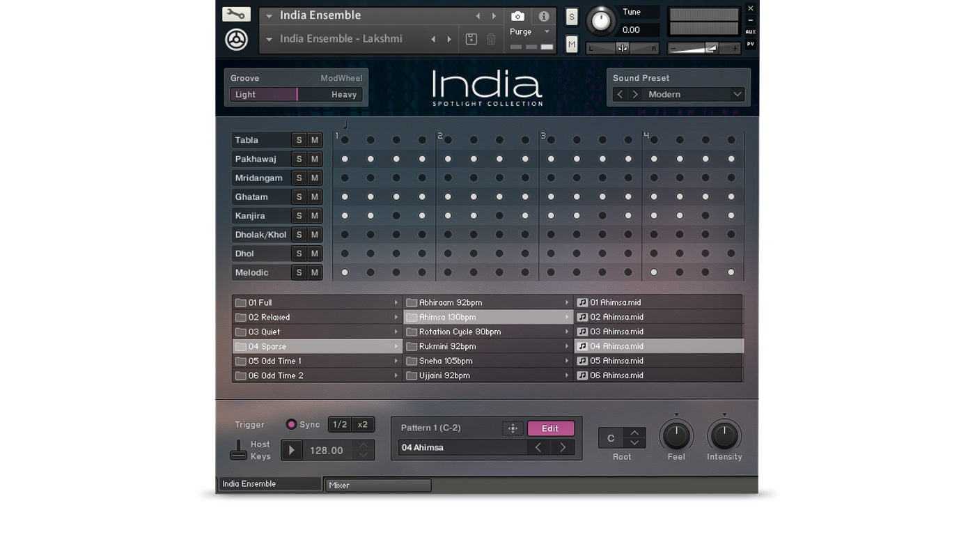Solo the instrument with header S button
Image resolution: width=975 pixels, height=560 pixels.
click(x=572, y=17)
